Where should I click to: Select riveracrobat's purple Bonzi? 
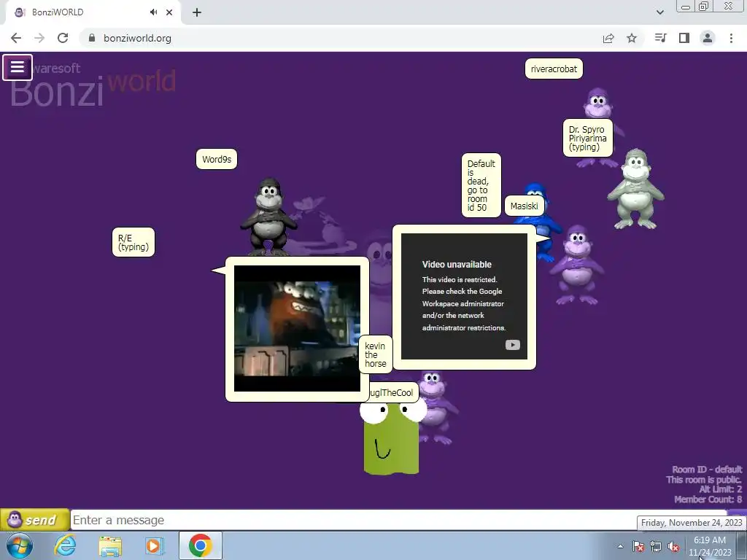[598, 103]
